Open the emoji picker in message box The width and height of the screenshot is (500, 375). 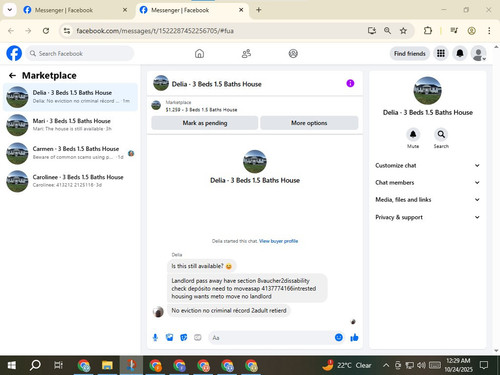click(339, 337)
